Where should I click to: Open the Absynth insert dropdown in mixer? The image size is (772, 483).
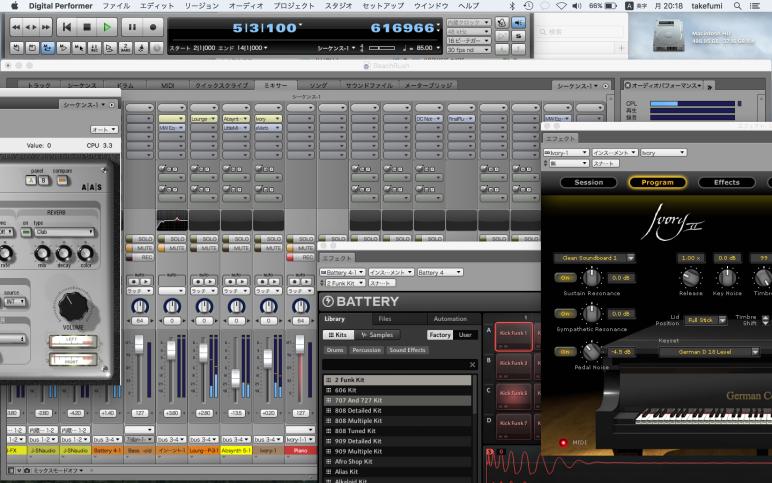(x=236, y=119)
